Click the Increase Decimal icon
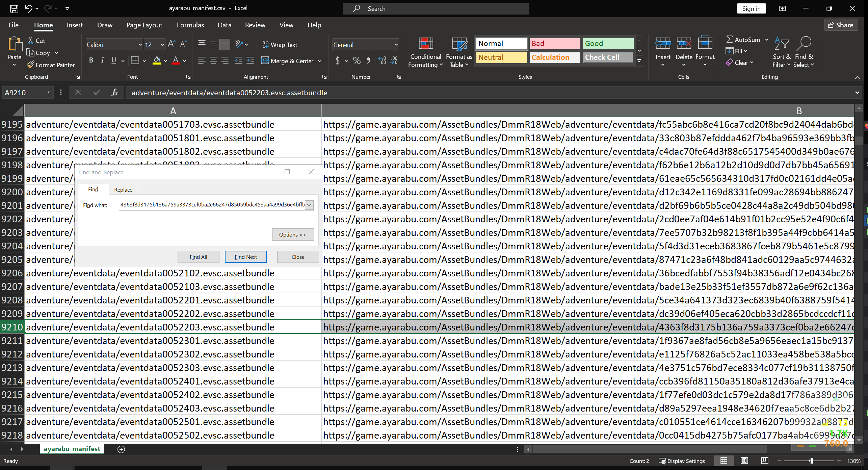The height and width of the screenshot is (470, 868). (x=382, y=60)
